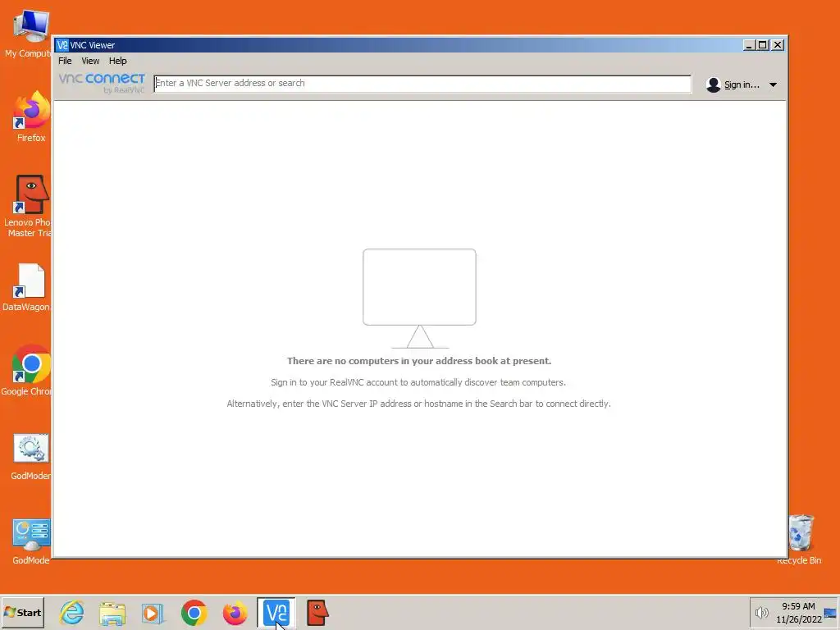
Task: Focus the VNC Server address search field
Action: (x=422, y=84)
